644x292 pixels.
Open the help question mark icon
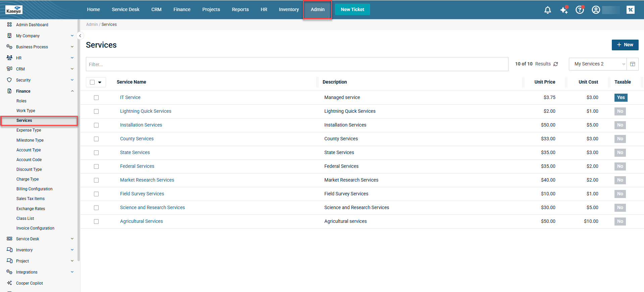coord(580,10)
